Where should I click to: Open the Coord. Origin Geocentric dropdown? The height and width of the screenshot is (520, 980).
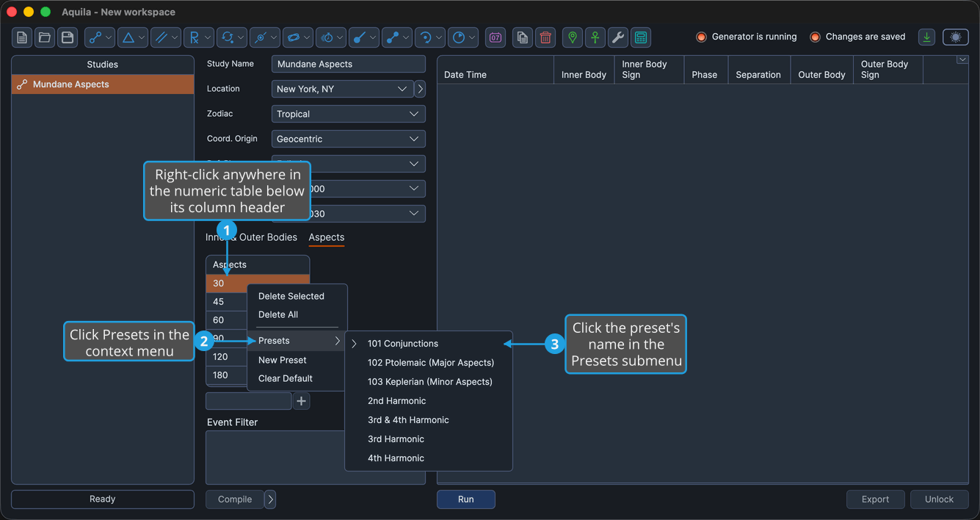click(349, 139)
